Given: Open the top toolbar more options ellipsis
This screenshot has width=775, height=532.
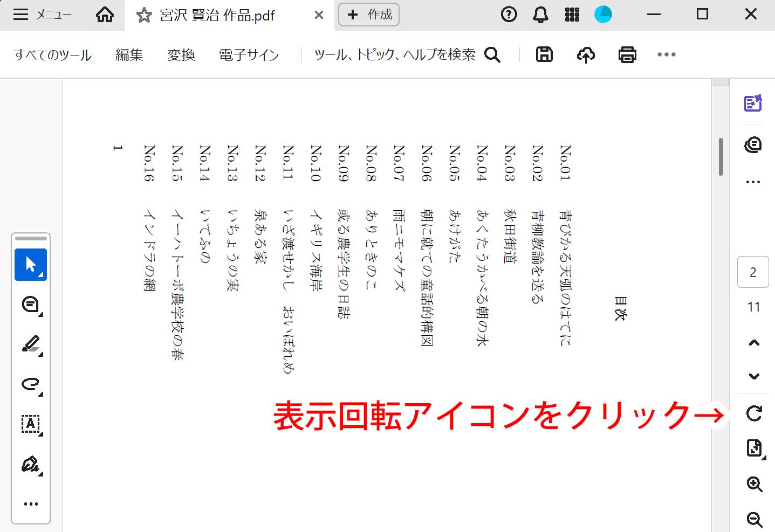Looking at the screenshot, I should pyautogui.click(x=667, y=54).
